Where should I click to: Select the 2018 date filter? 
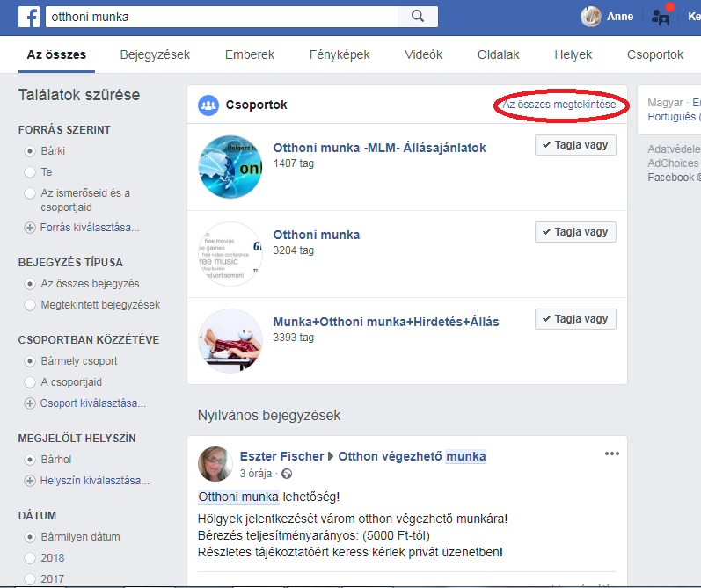(x=30, y=558)
